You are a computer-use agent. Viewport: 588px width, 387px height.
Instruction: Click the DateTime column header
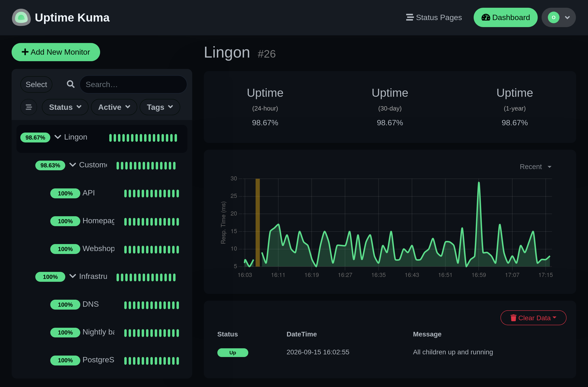301,334
